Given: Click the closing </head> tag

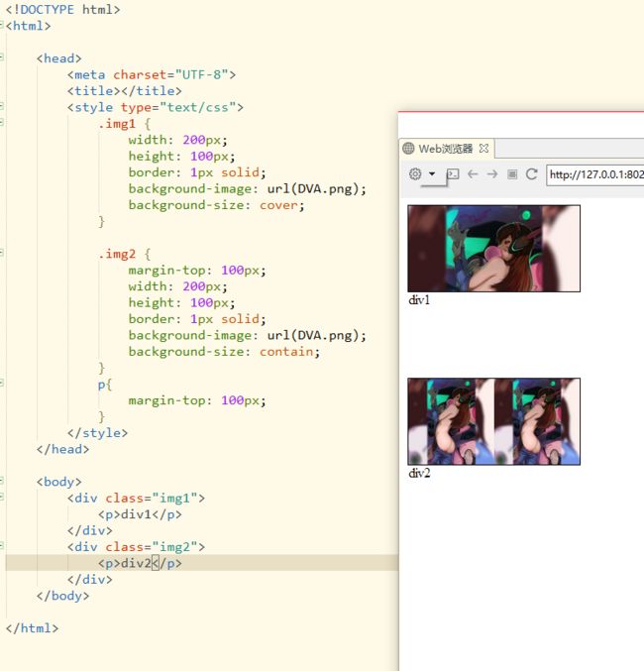Looking at the screenshot, I should (62, 449).
